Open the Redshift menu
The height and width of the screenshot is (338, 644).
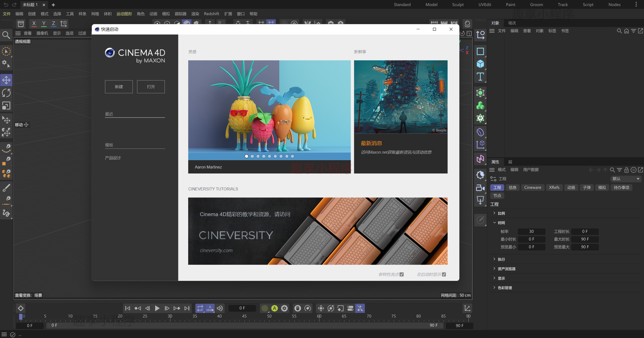point(212,14)
